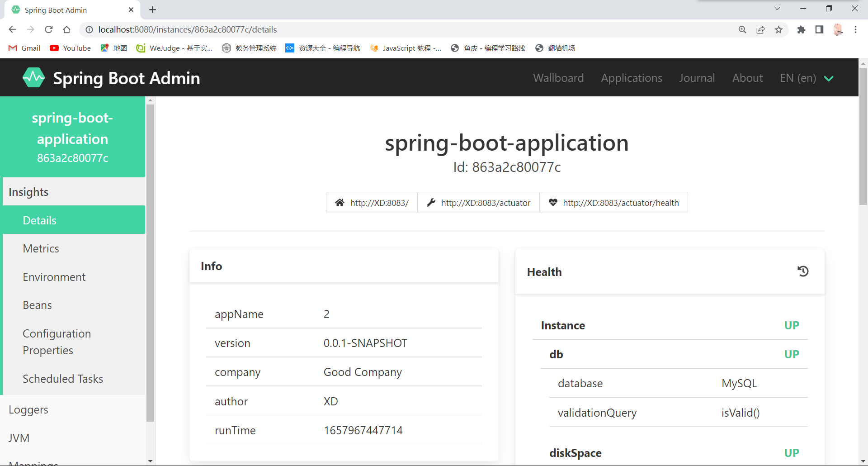The image size is (868, 466).
Task: View site information icon beside URL
Action: point(90,29)
